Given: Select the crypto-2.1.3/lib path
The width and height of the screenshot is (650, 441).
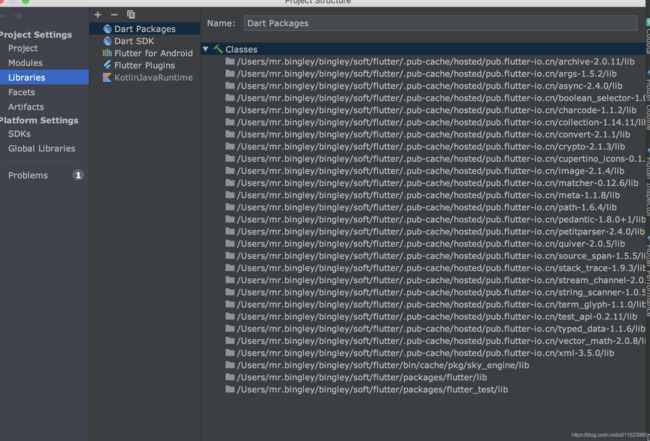Looking at the screenshot, I should (431, 147).
